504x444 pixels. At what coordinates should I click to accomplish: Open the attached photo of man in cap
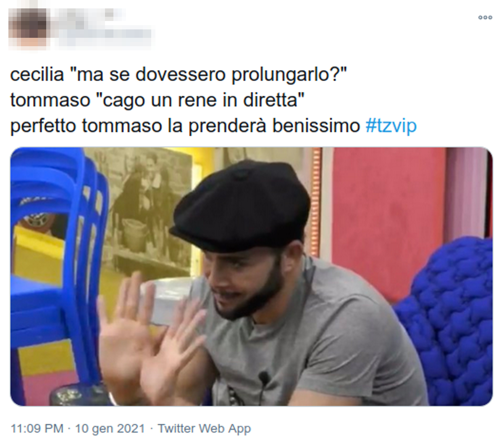point(251,276)
